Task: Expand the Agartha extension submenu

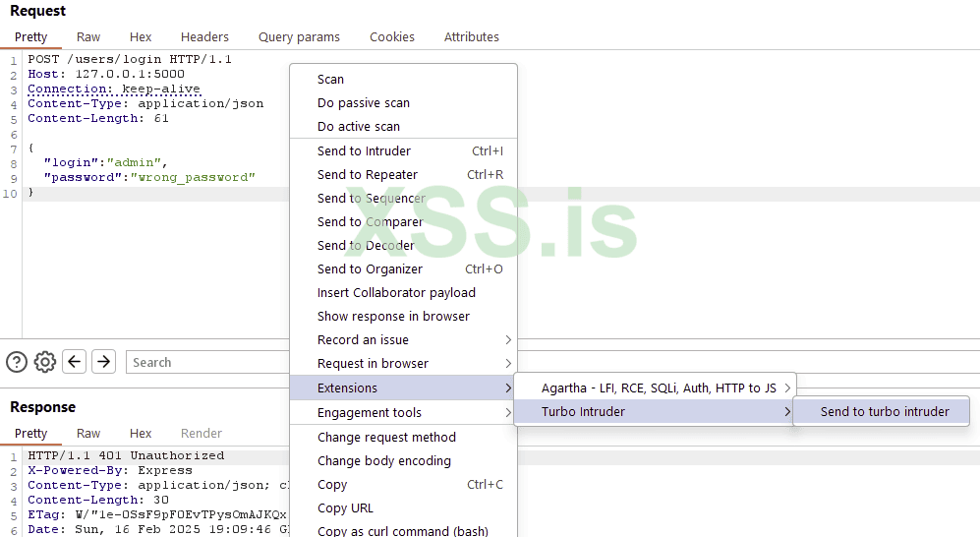Action: (653, 388)
